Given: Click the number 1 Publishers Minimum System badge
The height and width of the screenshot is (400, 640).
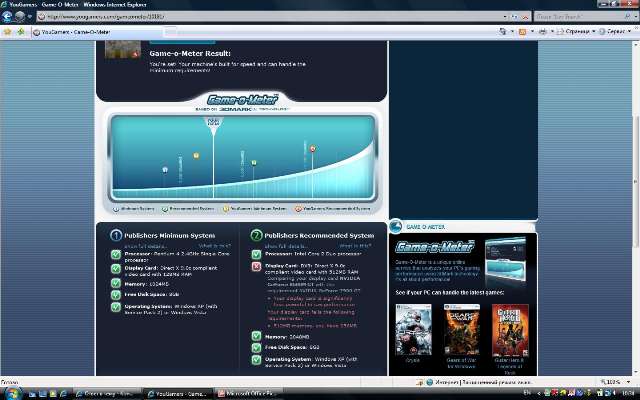Looking at the screenshot, I should pyautogui.click(x=116, y=235).
